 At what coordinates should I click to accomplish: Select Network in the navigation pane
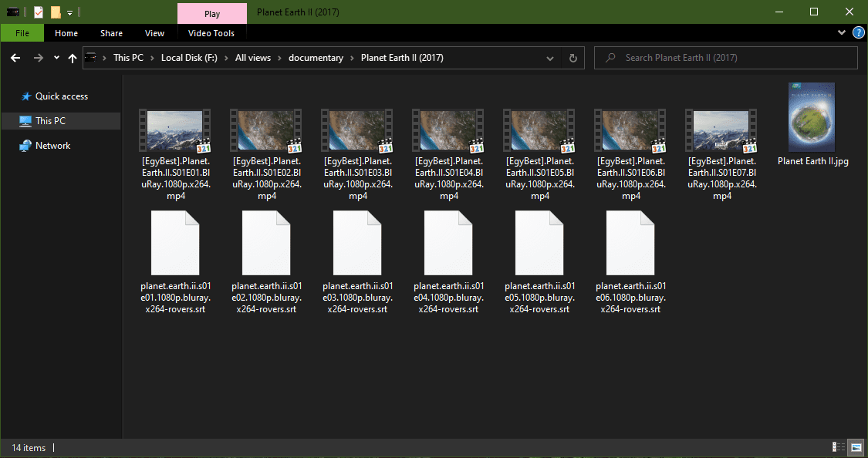[52, 146]
